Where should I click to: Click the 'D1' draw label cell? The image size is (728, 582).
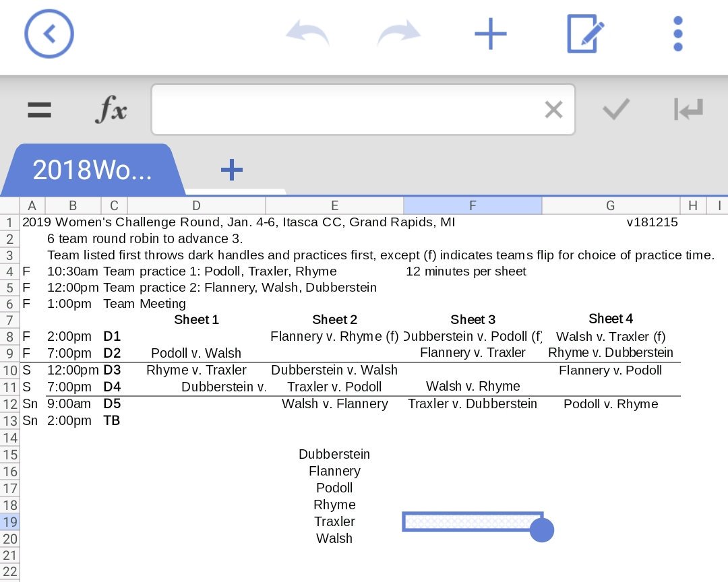(112, 337)
